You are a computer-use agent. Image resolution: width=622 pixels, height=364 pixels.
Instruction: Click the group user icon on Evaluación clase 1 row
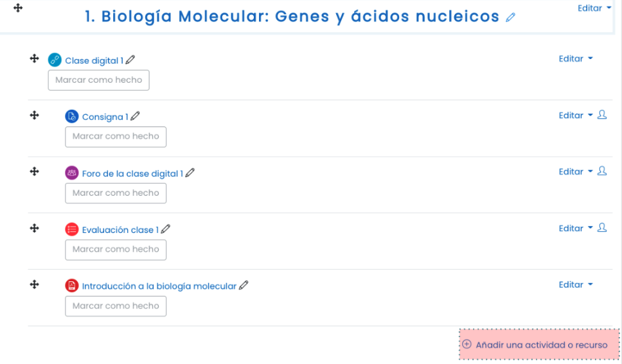point(602,228)
